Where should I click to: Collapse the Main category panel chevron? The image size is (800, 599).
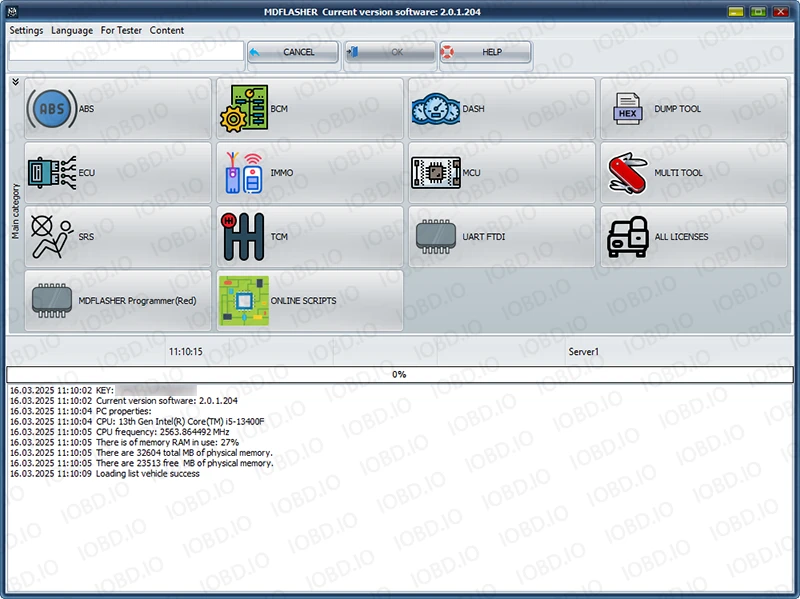(16, 82)
